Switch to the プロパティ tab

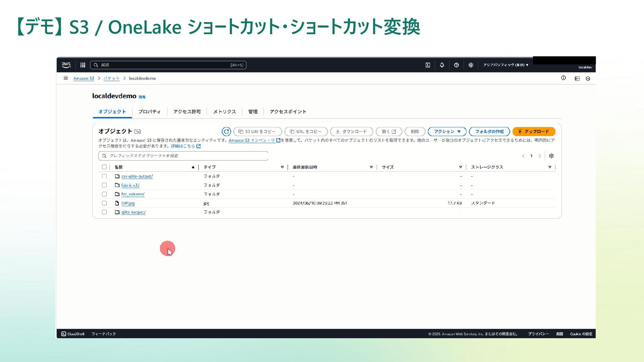click(149, 112)
